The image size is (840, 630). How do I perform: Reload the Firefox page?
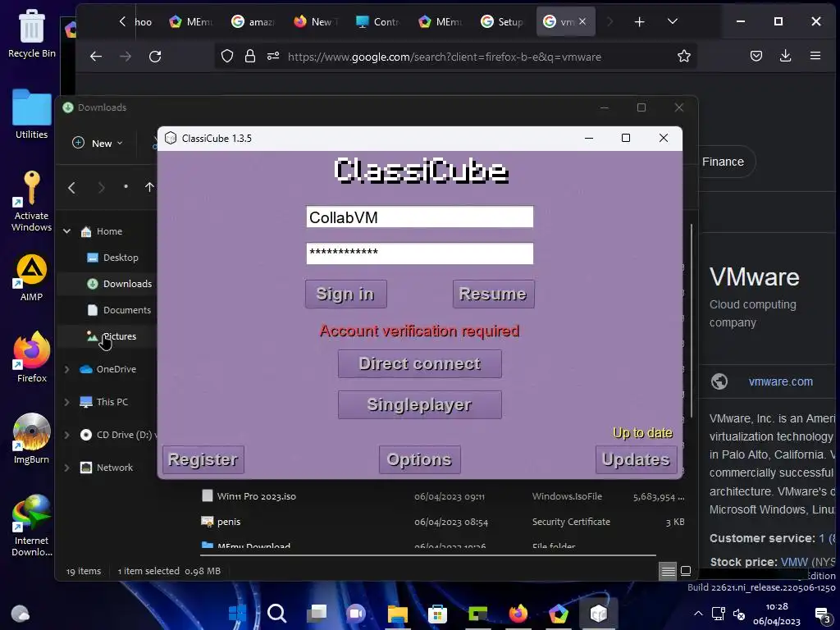click(x=155, y=57)
